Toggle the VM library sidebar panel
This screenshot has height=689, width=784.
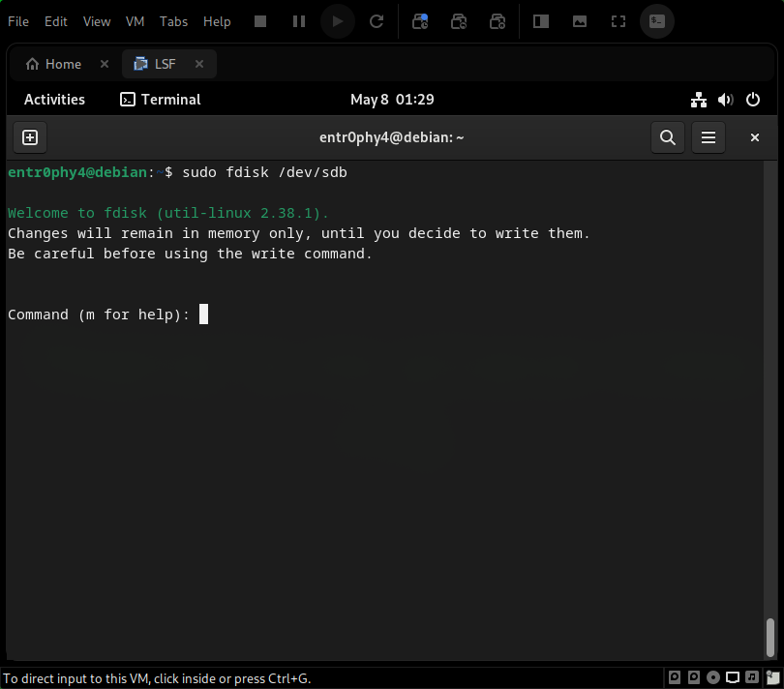pos(540,20)
